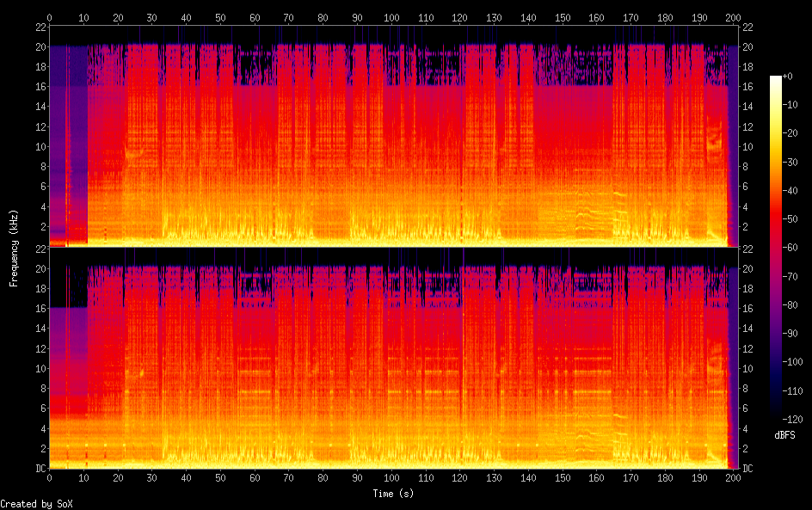Click the white top of the color bar

(x=776, y=79)
